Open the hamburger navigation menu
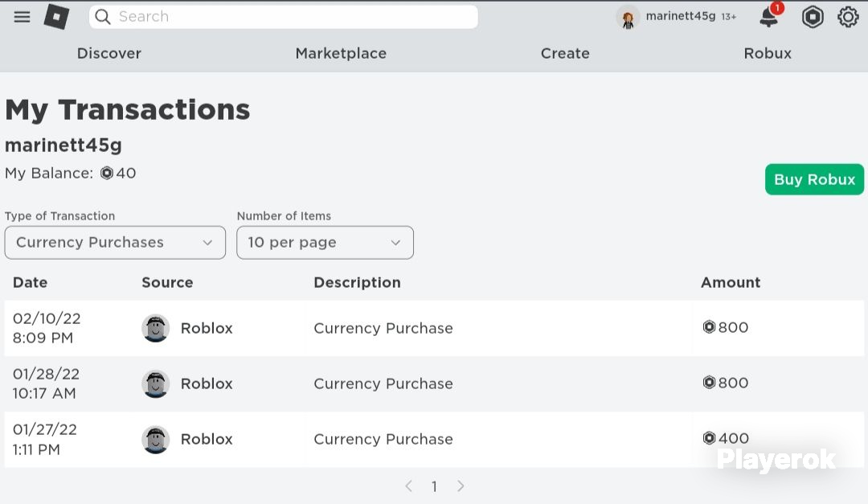 tap(23, 17)
